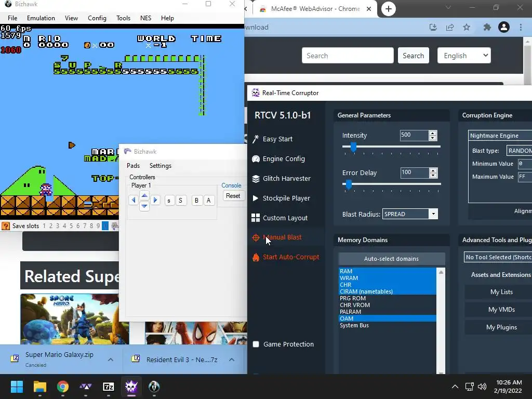Open Chrome profile avatar icon
Image resolution: width=532 pixels, height=399 pixels.
[504, 27]
